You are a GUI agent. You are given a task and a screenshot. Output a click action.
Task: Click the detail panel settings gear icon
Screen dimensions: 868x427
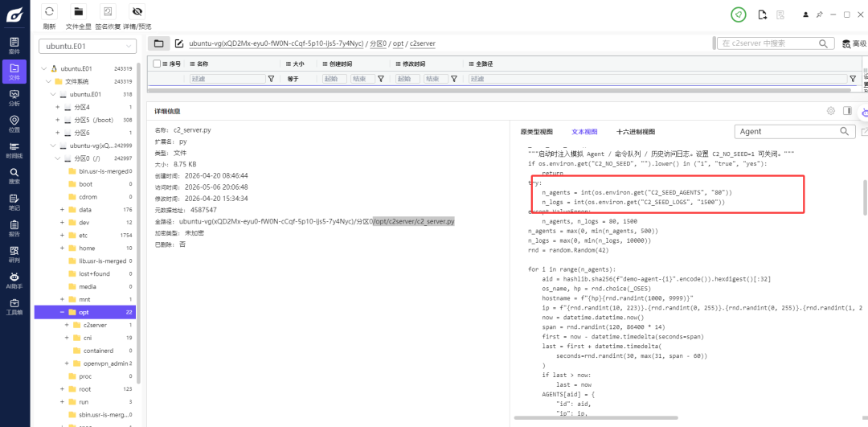click(830, 111)
